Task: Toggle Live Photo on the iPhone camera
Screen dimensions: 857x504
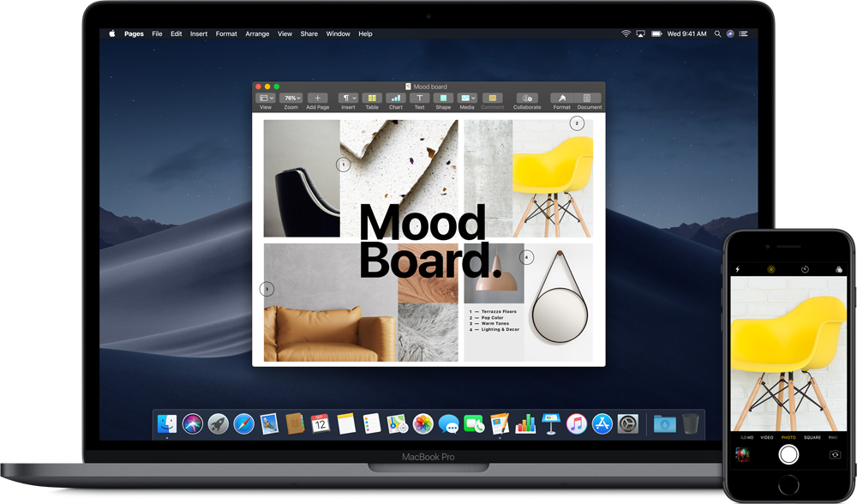Action: tap(771, 269)
